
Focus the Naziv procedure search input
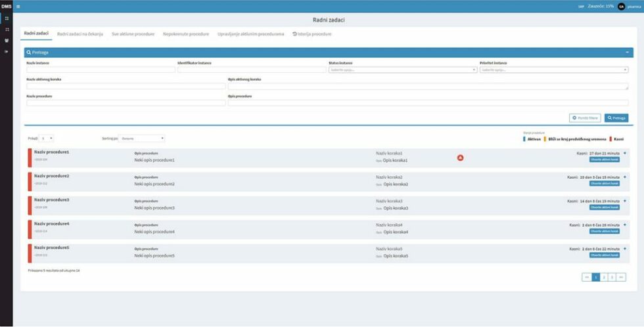pyautogui.click(x=126, y=103)
